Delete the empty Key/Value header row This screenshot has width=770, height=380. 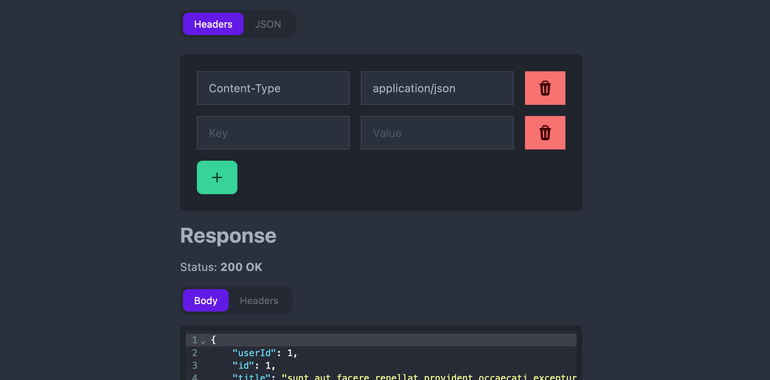(545, 133)
